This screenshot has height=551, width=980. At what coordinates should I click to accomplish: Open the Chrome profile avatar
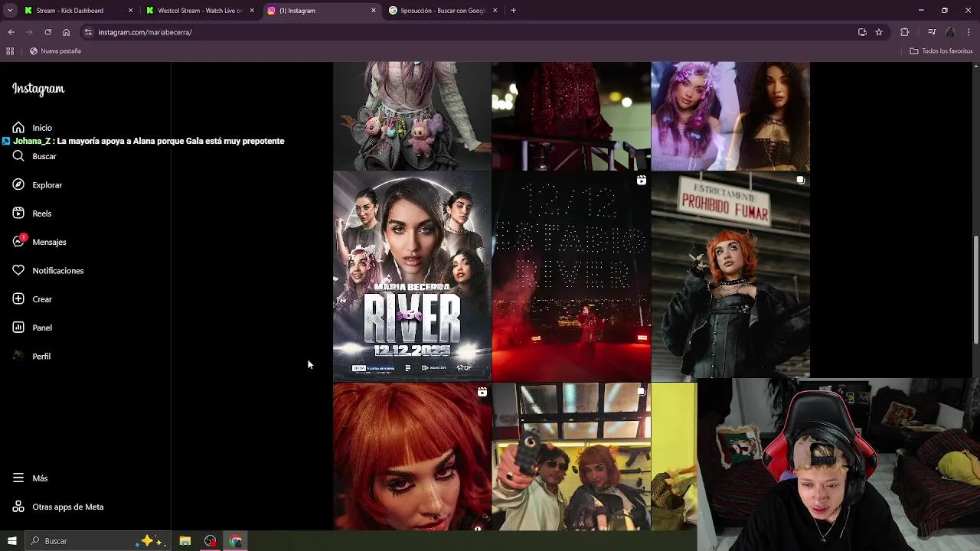point(950,32)
